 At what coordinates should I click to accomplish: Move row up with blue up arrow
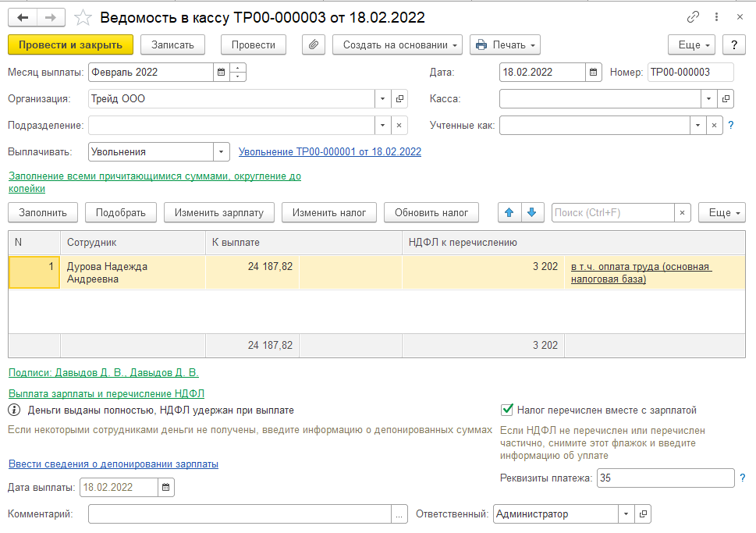click(x=509, y=213)
